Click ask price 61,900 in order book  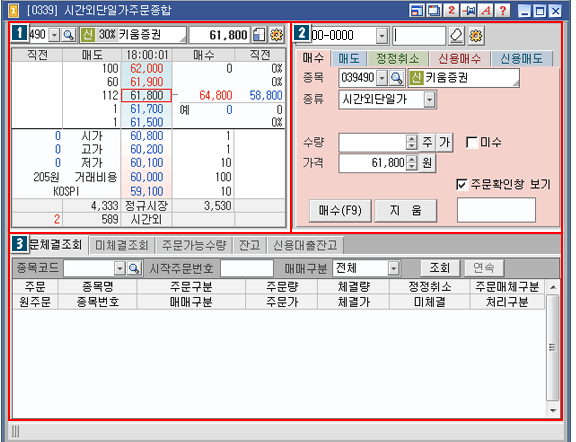(x=147, y=82)
